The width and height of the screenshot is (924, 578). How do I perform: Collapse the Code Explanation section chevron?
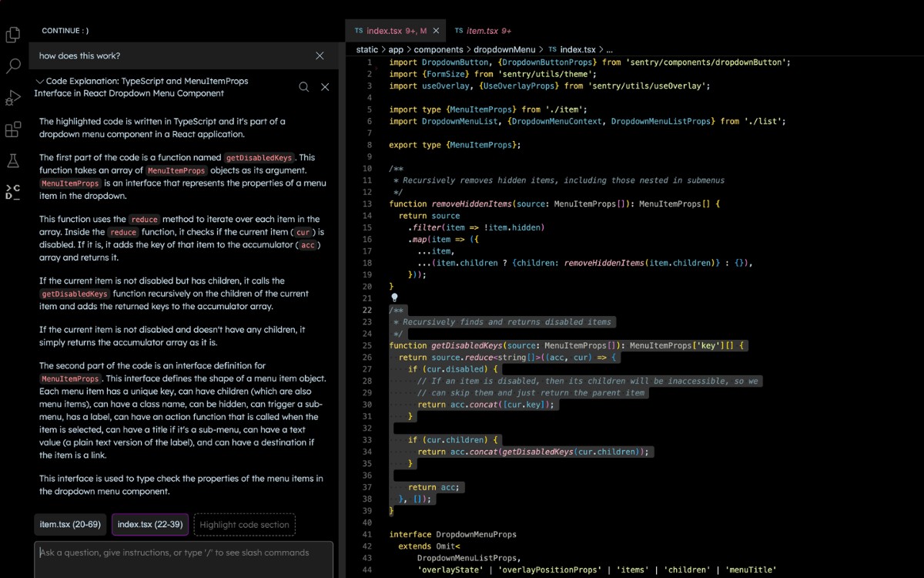40,81
